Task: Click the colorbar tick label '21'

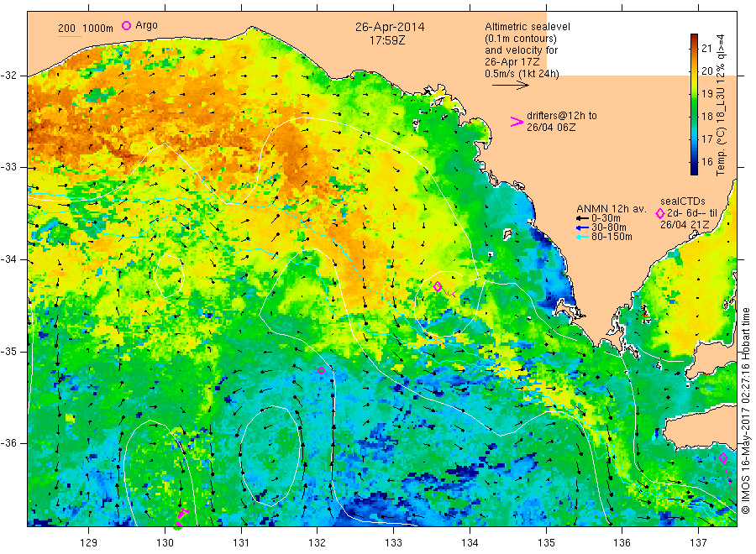Action: click(706, 48)
